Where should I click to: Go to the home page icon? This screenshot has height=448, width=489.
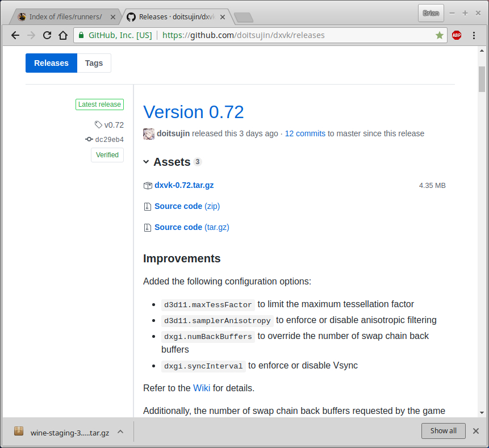tap(63, 35)
